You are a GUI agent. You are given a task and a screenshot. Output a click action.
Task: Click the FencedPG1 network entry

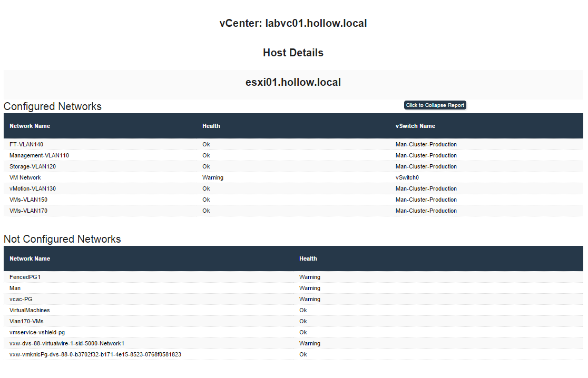point(25,277)
